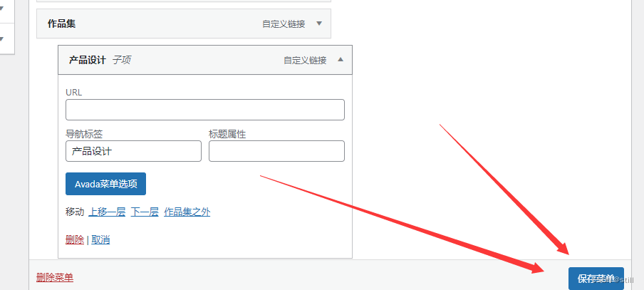Collapse the 产品设计 menu item arrow
The image size is (644, 290).
point(340,60)
